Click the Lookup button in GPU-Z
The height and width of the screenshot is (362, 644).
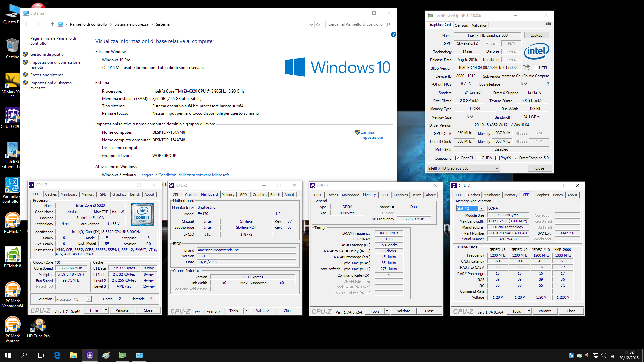(536, 35)
